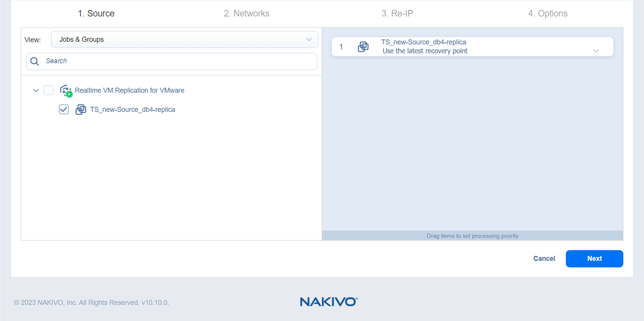The width and height of the screenshot is (644, 321).
Task: Click the search magnifier icon
Action: 34,61
